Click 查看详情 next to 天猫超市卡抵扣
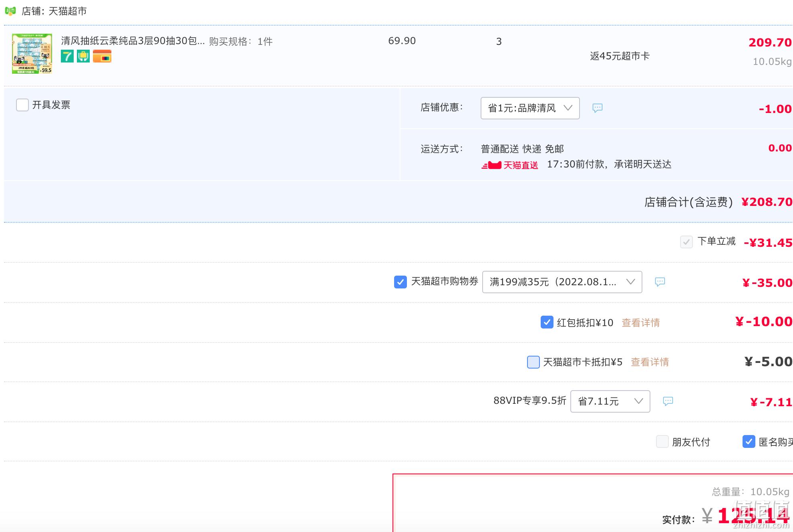Screen dimensions: 793x532 (x=650, y=362)
